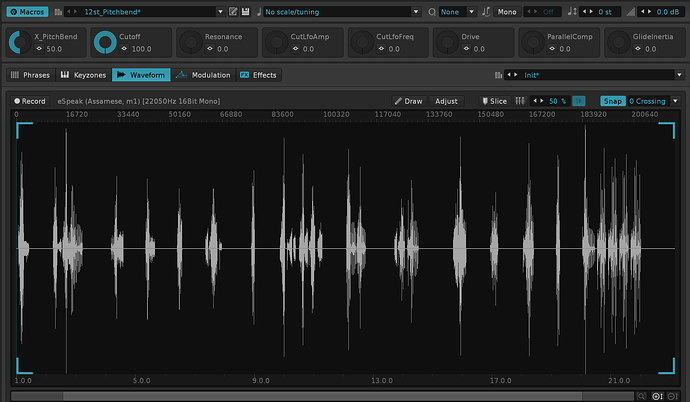Viewport: 690px width, 402px height.
Task: Click the Slice marker tool
Action: [495, 101]
